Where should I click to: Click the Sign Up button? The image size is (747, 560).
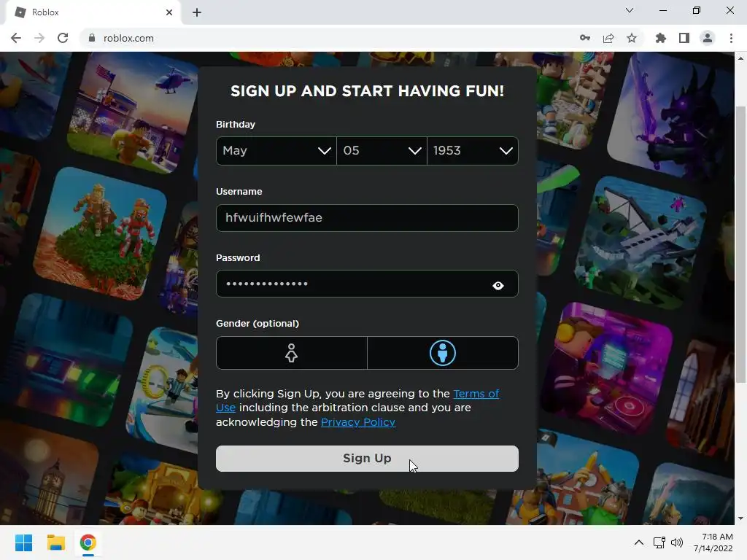367,459
